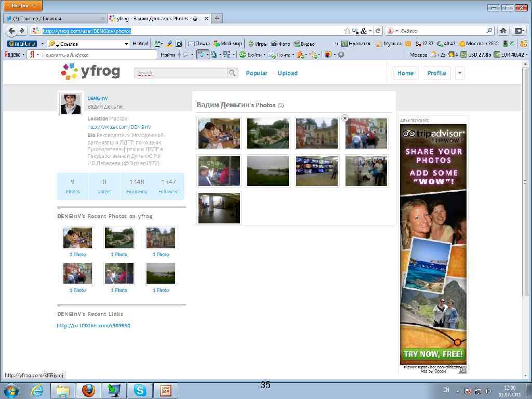Click the Photos count stat box
Image resolution: width=532 pixels, height=399 pixels.
[73, 187]
